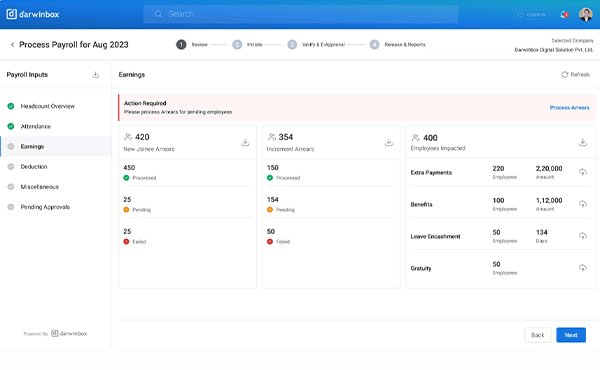Viewport: 600px width, 370px height.
Task: Select step 1 Review in the stepper
Action: [x=192, y=45]
